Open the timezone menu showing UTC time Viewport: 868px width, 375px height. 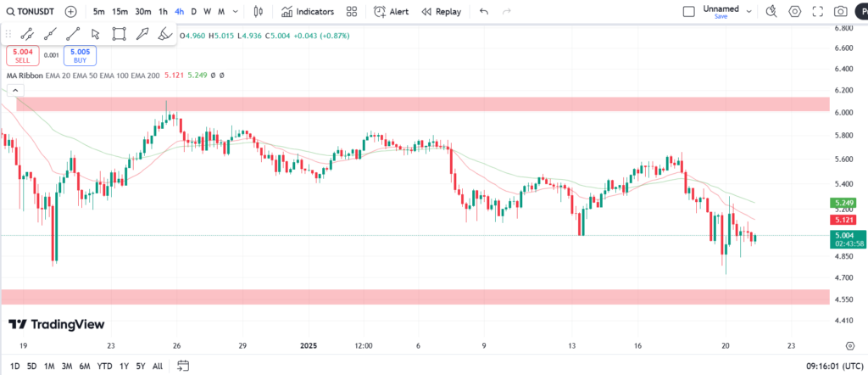pos(834,366)
